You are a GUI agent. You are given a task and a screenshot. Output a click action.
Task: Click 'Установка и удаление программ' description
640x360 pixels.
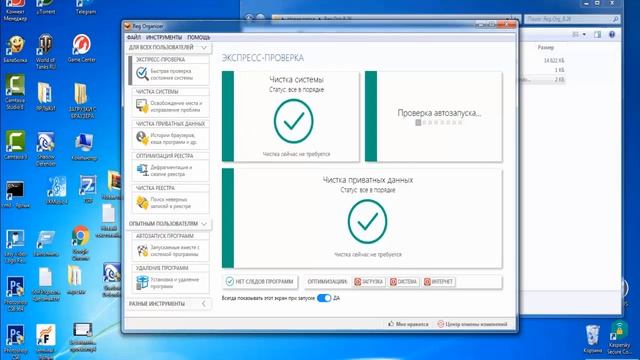click(175, 283)
